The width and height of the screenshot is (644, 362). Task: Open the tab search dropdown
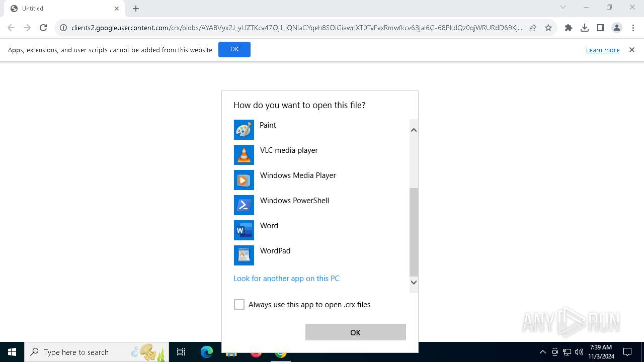point(563,8)
